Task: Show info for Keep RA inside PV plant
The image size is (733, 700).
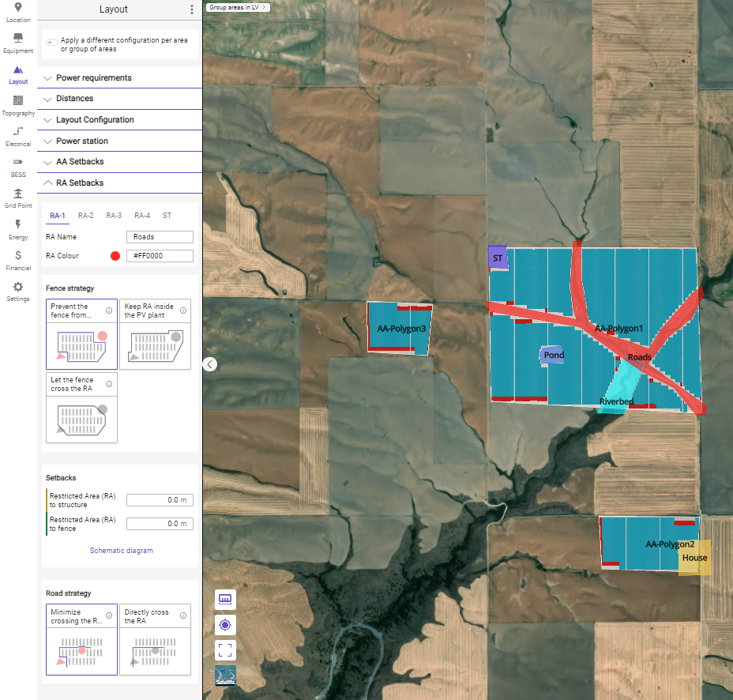Action: (x=183, y=310)
